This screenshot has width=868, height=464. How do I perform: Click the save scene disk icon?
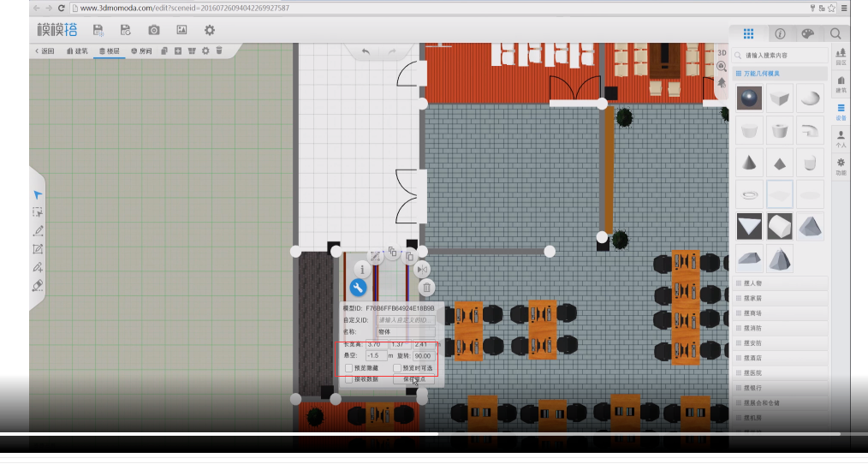[x=98, y=30]
